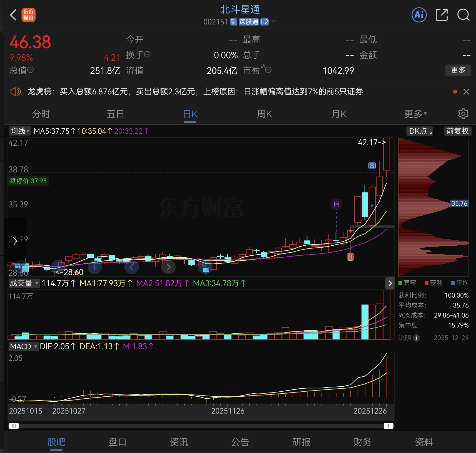This screenshot has width=476, height=453.
Task: Tap the 跌停价:37.95 label
Action: [x=28, y=181]
